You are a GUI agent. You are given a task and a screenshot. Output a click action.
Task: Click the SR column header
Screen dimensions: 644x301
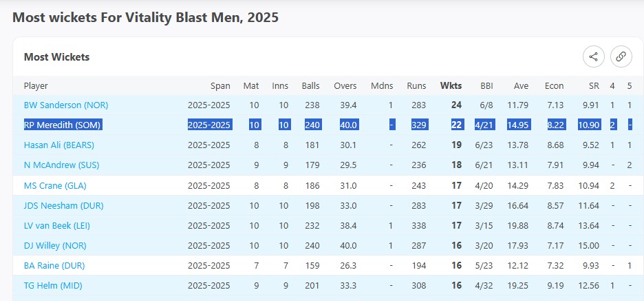[x=594, y=86]
